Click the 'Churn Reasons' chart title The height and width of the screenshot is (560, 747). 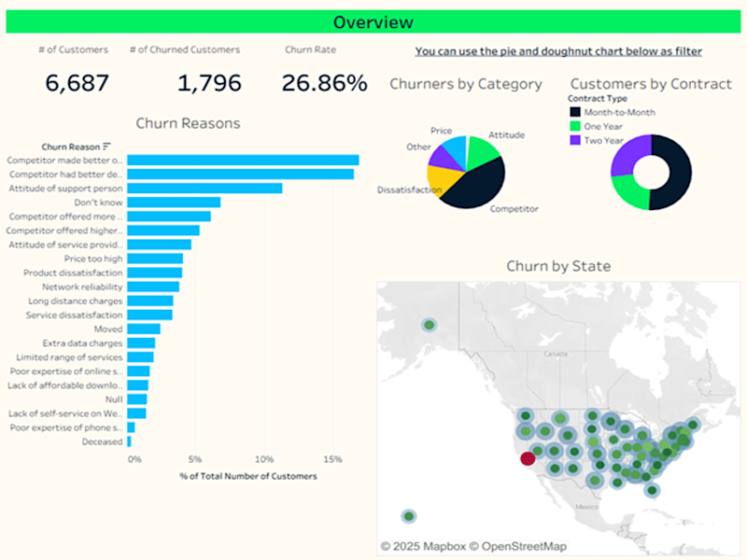[189, 123]
